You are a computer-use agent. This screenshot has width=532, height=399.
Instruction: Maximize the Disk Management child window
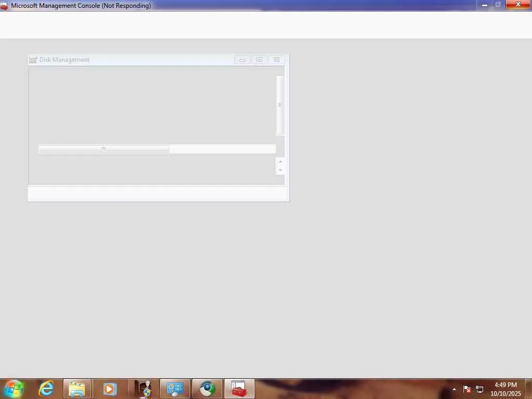click(259, 60)
